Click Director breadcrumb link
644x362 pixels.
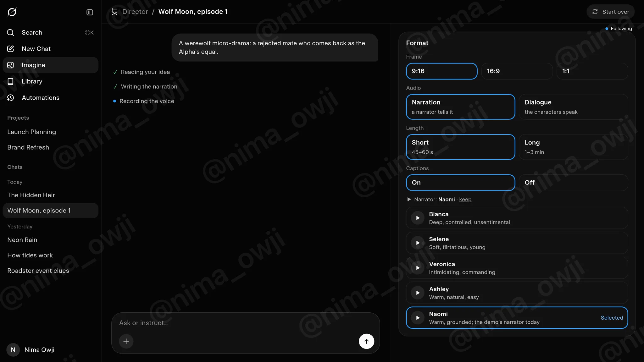(x=135, y=12)
